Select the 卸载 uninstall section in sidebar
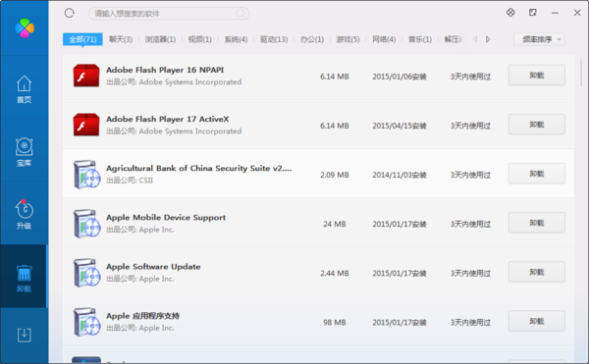 click(x=24, y=278)
